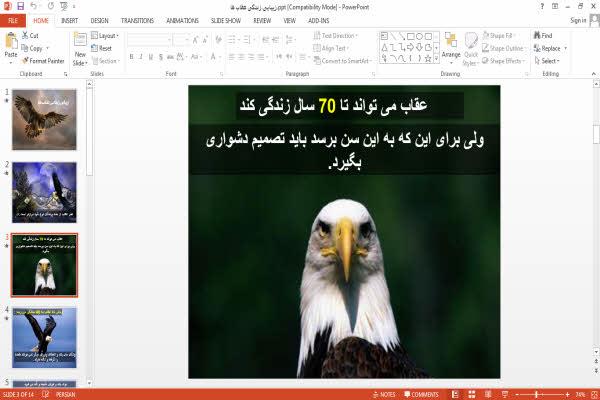
Task: Activate the Format Painter
Action: 43,61
